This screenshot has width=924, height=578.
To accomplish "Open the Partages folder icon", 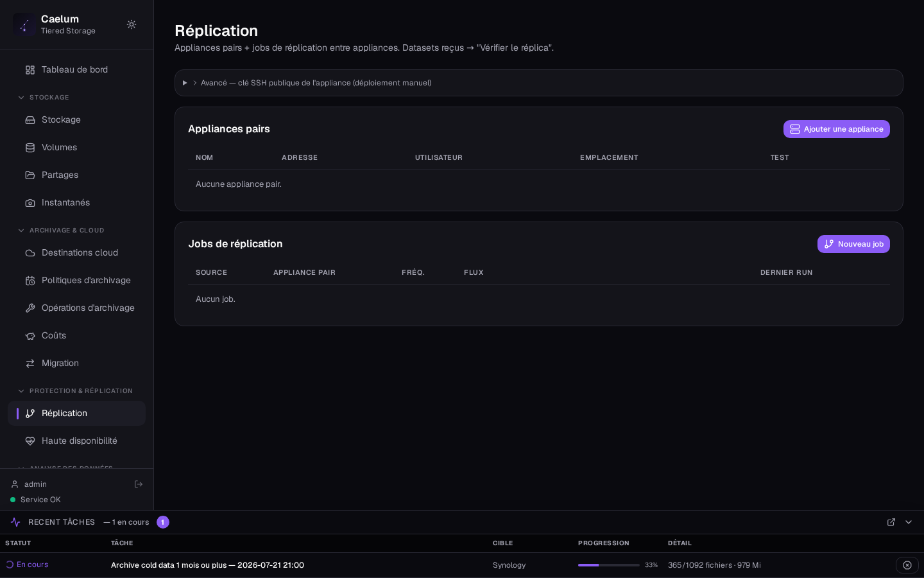I will click(30, 175).
